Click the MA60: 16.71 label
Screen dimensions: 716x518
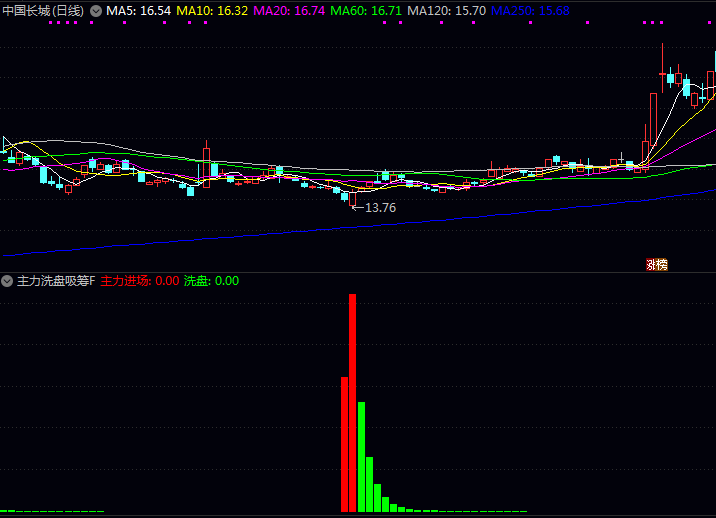366,11
